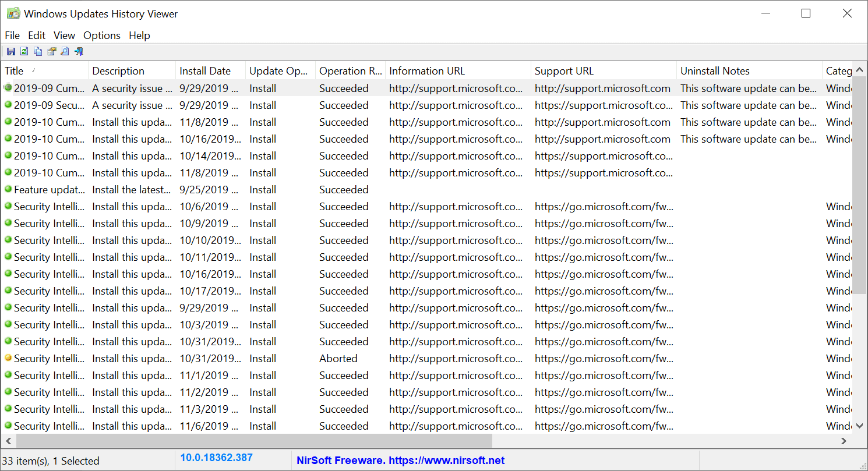Click the Save Selected Items floppy icon

tap(11, 51)
